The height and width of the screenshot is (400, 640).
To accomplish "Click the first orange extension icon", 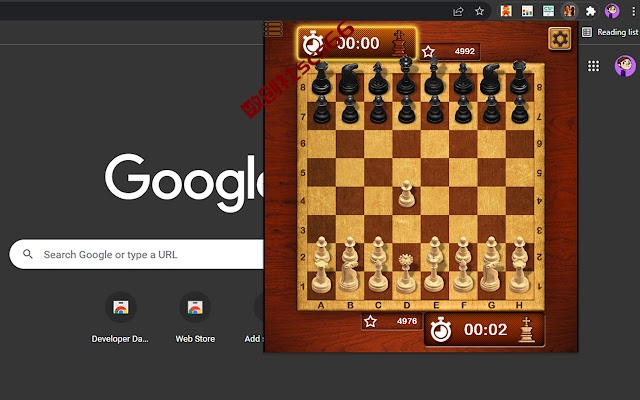I will click(x=506, y=11).
